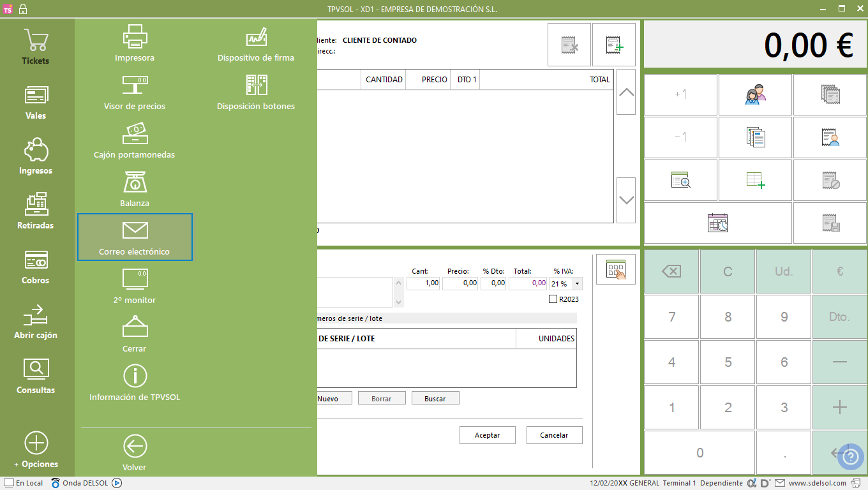Open Tickets in the sidebar

[36, 47]
